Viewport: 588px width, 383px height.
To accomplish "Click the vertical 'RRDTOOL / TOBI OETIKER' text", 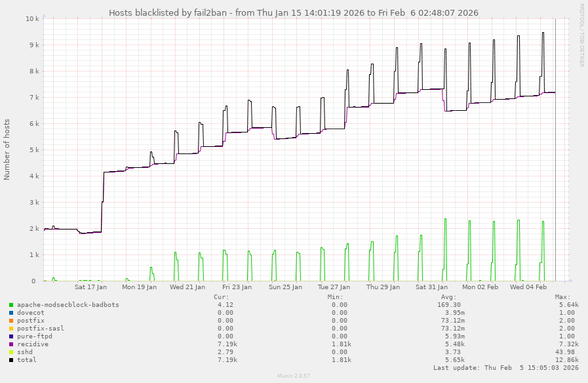I will (x=581, y=35).
